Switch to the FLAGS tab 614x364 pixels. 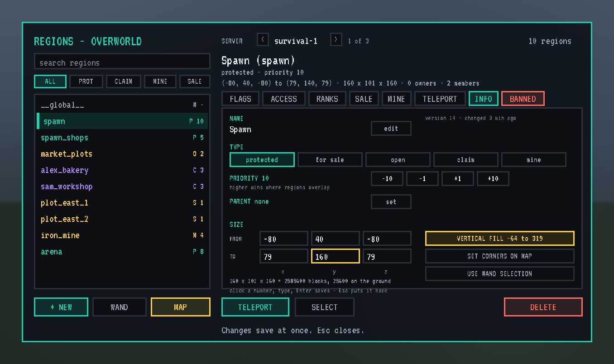(x=240, y=99)
